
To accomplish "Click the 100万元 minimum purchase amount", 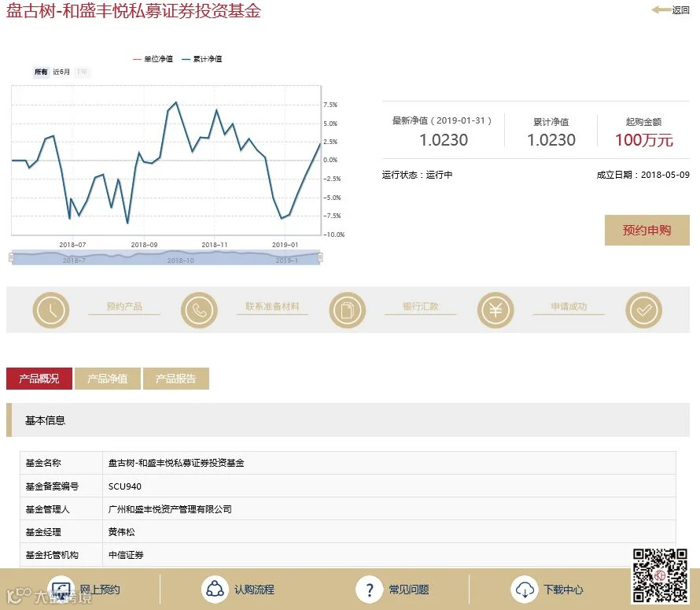I will [x=643, y=140].
